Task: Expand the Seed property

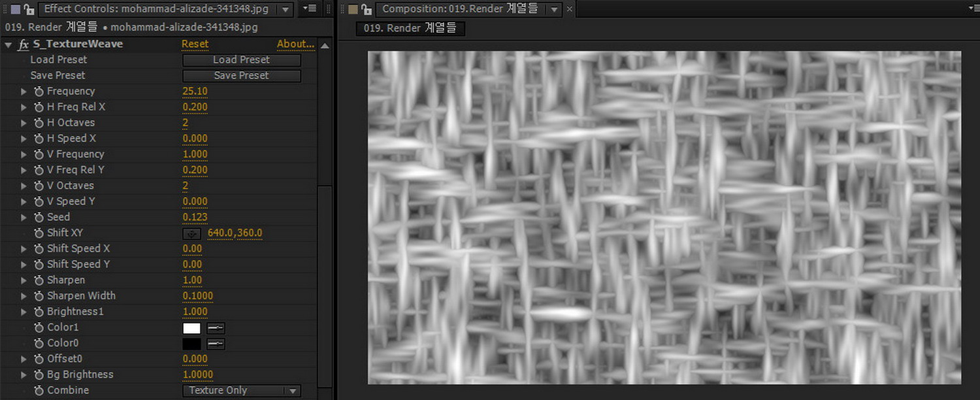Action: pyautogui.click(x=24, y=217)
